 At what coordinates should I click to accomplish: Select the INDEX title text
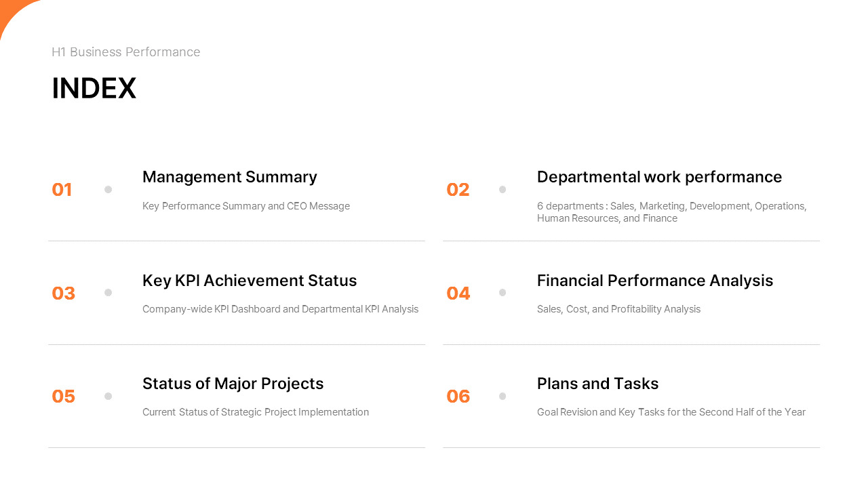click(x=94, y=88)
